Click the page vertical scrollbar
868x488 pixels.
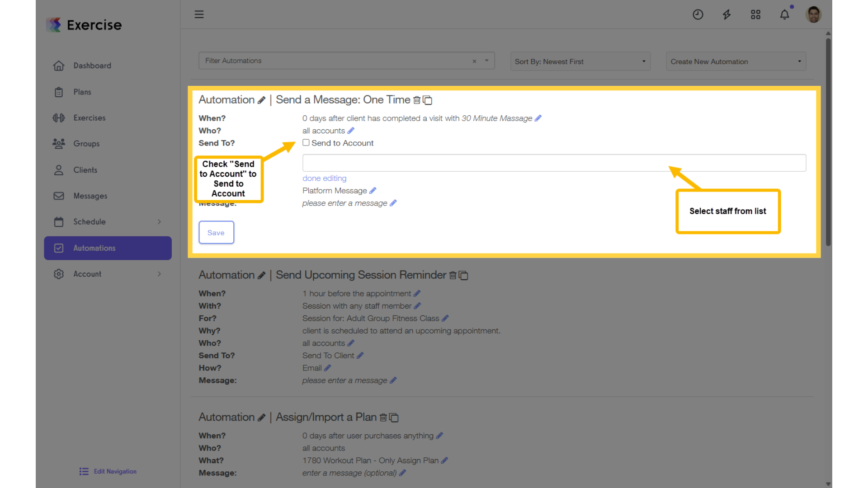point(828,142)
